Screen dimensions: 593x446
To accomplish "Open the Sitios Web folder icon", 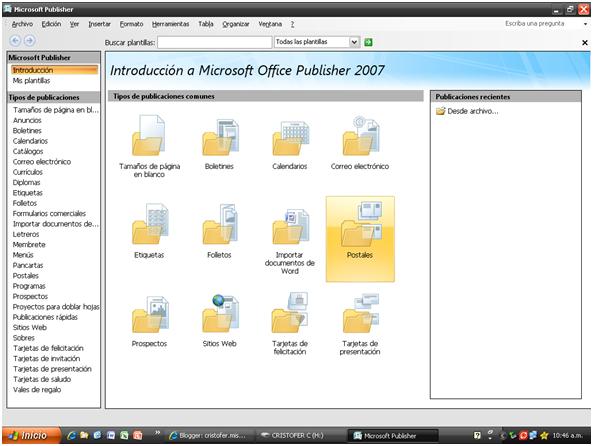I will (220, 313).
